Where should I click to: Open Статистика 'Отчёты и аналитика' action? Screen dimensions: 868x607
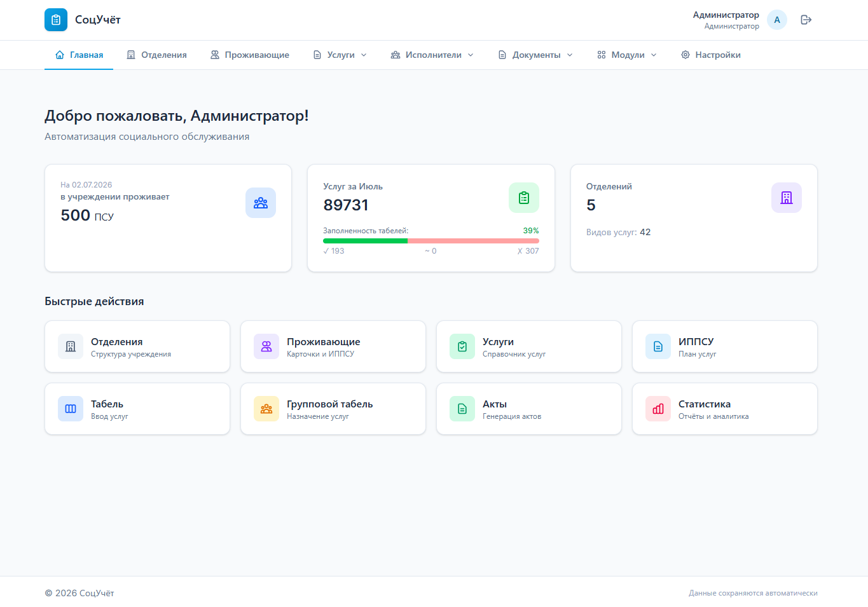(725, 409)
